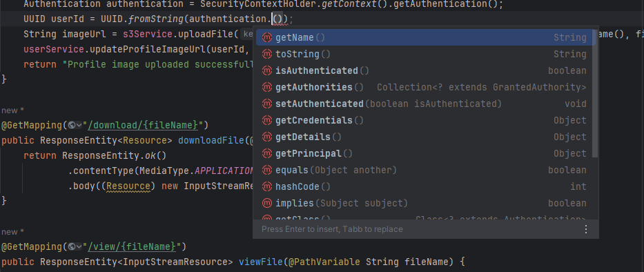The image size is (644, 272).
Task: Choose setAuthenticated(boolean isAuthenticated) suggestion
Action: click(x=425, y=104)
